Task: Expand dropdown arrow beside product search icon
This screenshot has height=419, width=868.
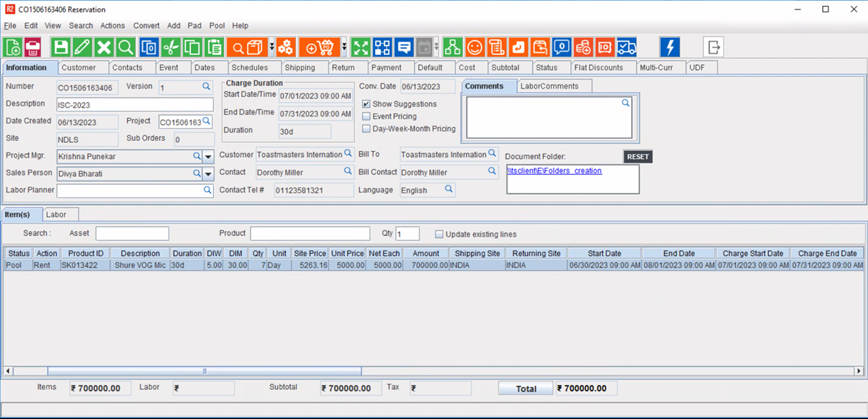Action: tap(272, 47)
